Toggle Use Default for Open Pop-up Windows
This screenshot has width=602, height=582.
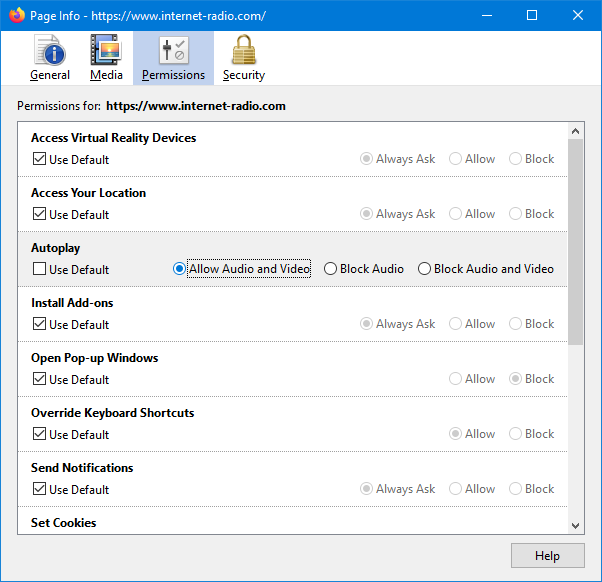[x=40, y=379]
